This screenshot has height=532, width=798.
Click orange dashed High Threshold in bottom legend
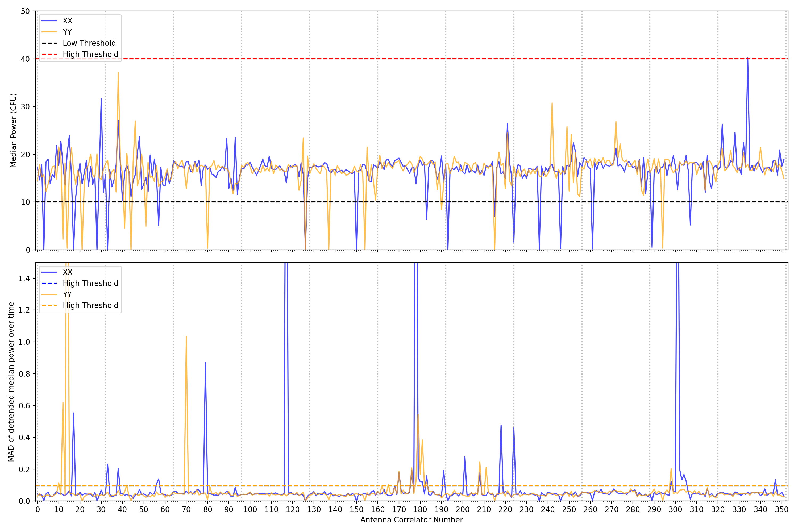90,305
